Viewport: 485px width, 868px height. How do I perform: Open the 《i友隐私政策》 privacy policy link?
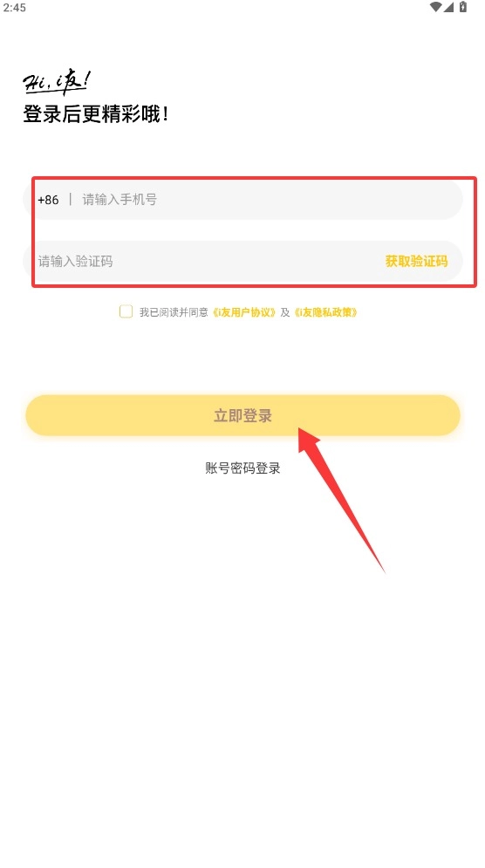pyautogui.click(x=325, y=312)
